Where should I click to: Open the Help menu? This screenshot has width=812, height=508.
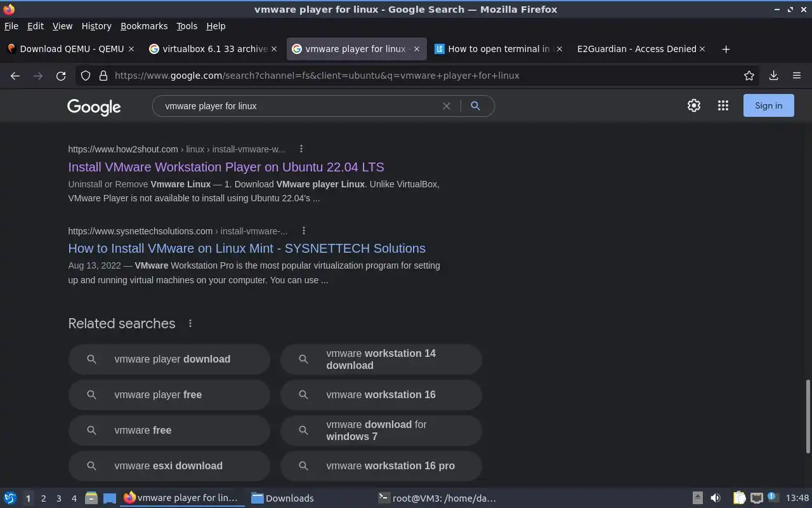pyautogui.click(x=216, y=26)
